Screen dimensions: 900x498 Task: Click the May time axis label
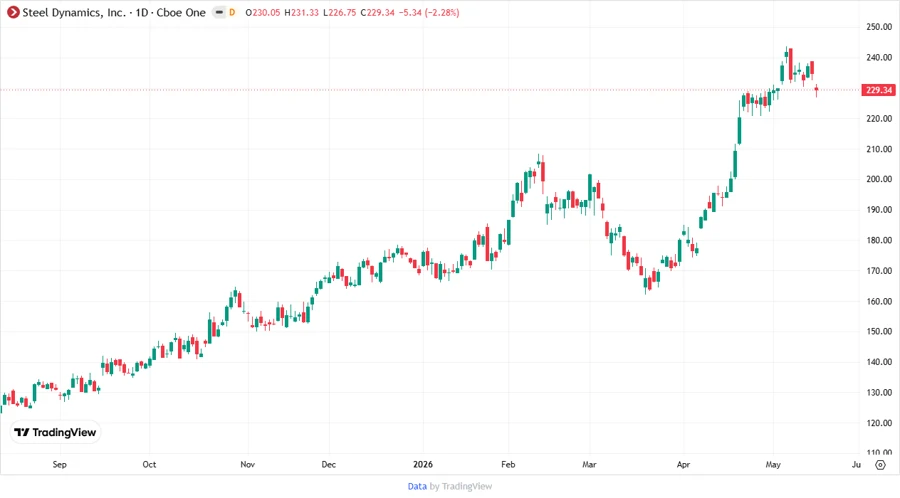pos(773,464)
